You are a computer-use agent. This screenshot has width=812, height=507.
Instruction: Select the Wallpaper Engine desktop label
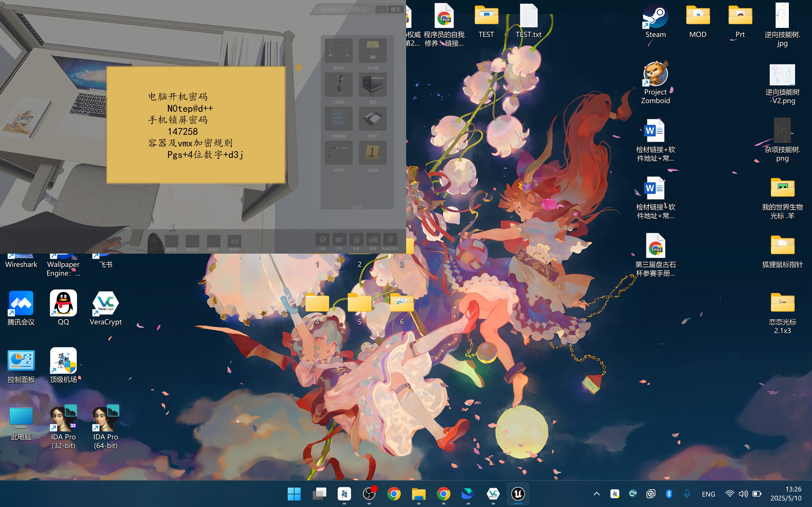click(63, 269)
